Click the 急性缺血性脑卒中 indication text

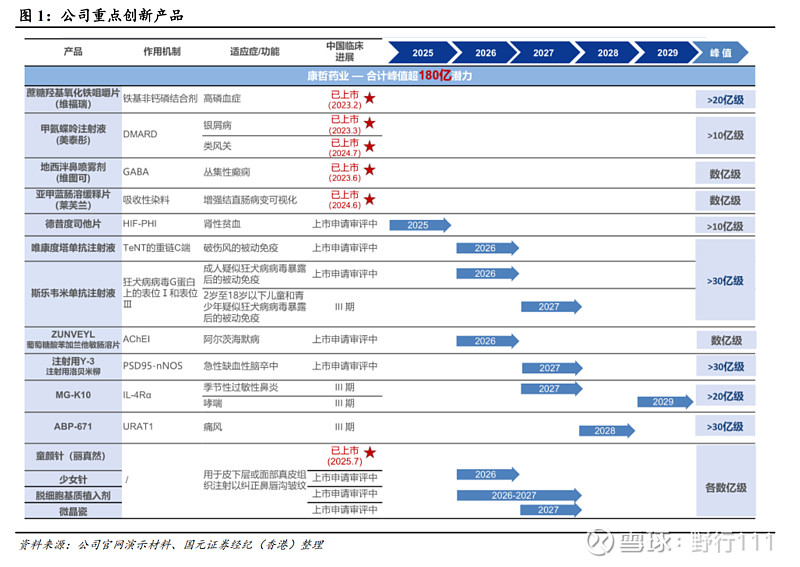(x=241, y=366)
